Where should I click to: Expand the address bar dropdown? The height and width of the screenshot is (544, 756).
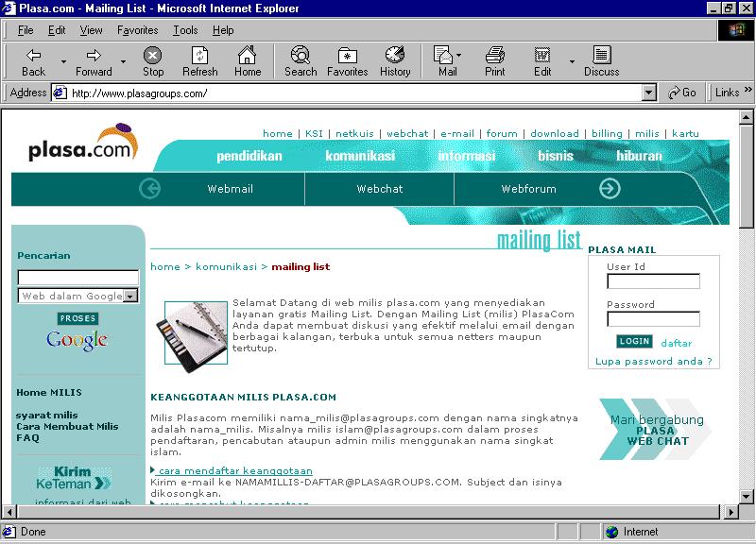click(649, 93)
